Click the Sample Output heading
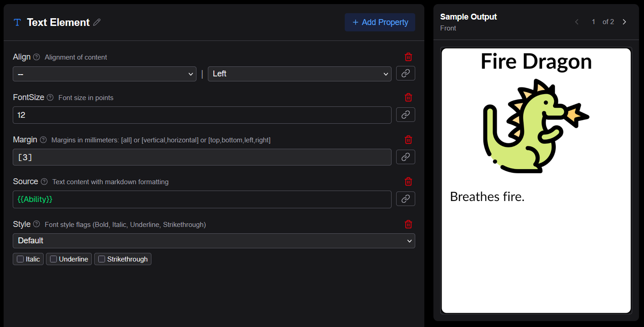Image resolution: width=644 pixels, height=327 pixels. click(x=468, y=17)
